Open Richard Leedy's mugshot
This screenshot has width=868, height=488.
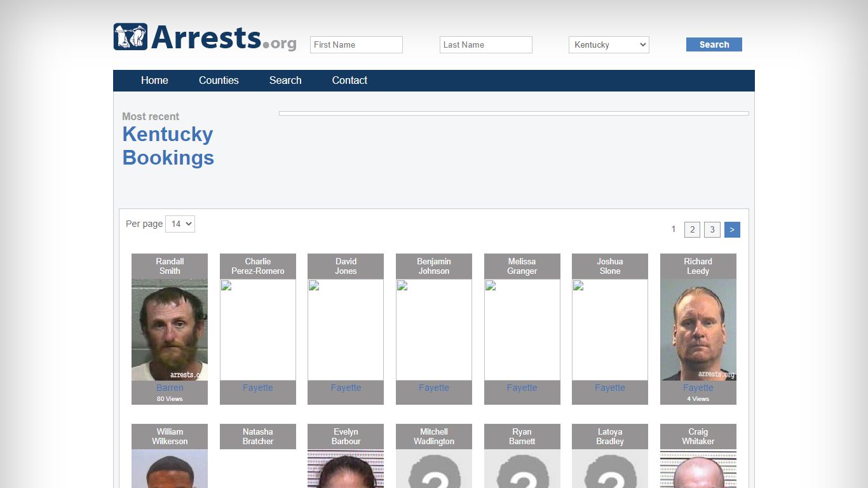click(698, 330)
